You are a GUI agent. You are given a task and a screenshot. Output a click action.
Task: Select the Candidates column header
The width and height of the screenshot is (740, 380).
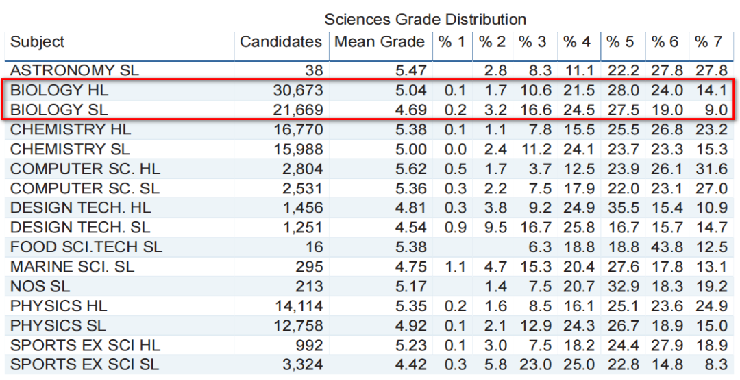click(281, 42)
